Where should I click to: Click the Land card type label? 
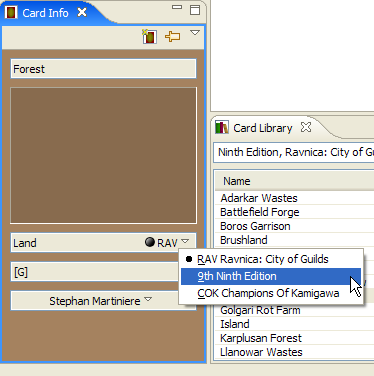[25, 243]
